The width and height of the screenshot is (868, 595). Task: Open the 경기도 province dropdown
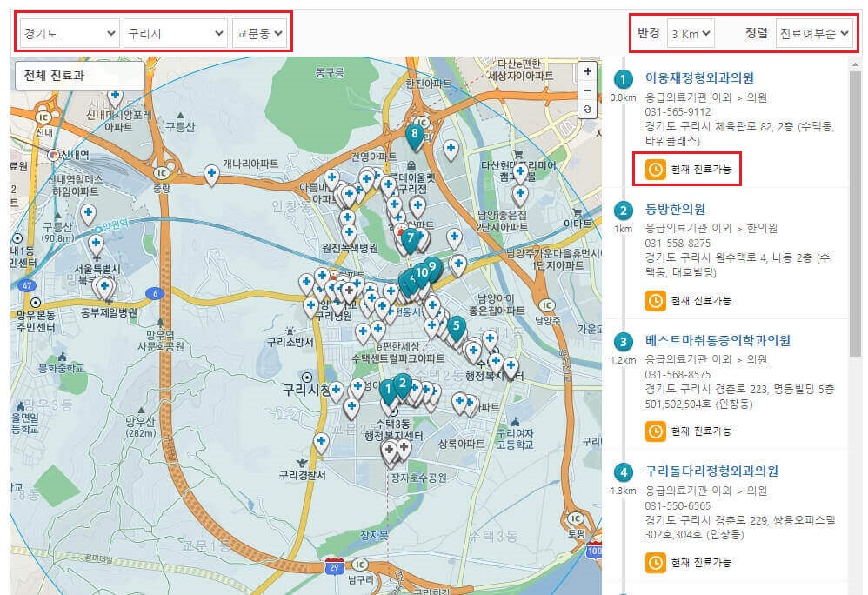[70, 33]
